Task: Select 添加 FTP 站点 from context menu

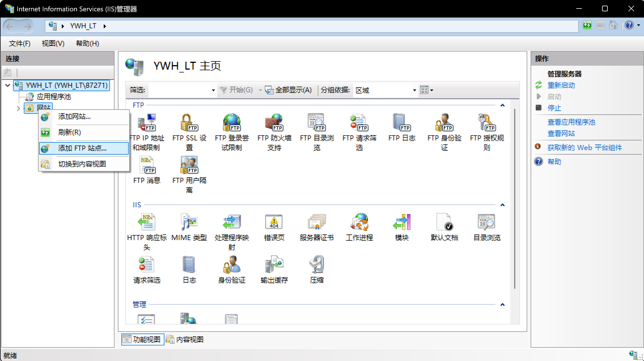Action: 82,148
